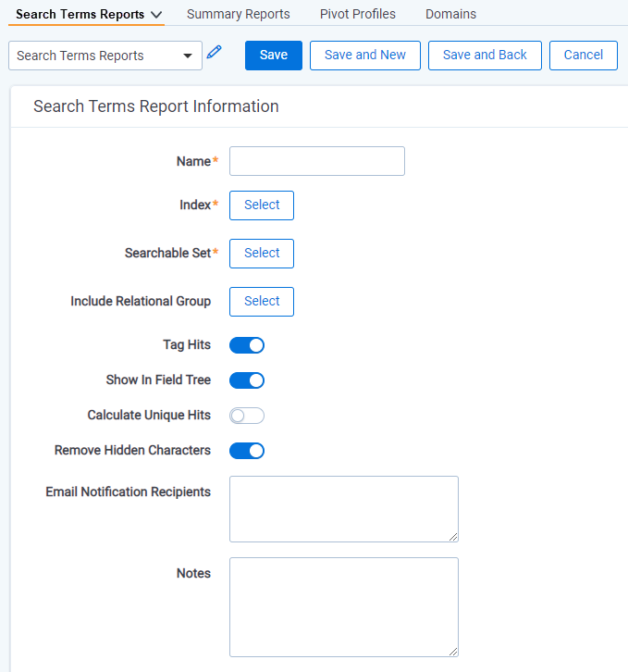Click the pencil edit icon
The height and width of the screenshot is (672, 628).
[215, 52]
